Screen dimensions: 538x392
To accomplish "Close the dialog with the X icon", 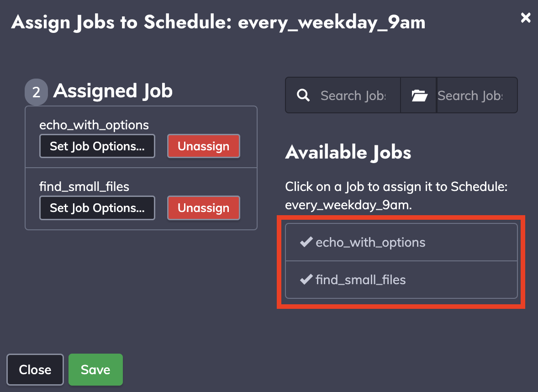I will click(x=526, y=17).
